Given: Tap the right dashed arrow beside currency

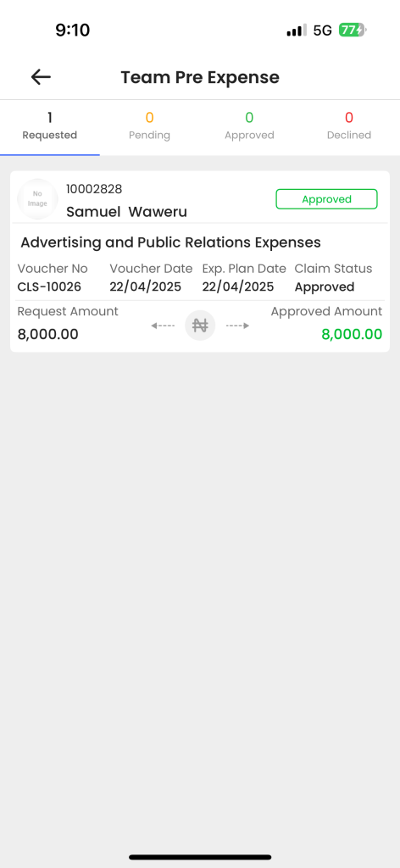Looking at the screenshot, I should (238, 325).
